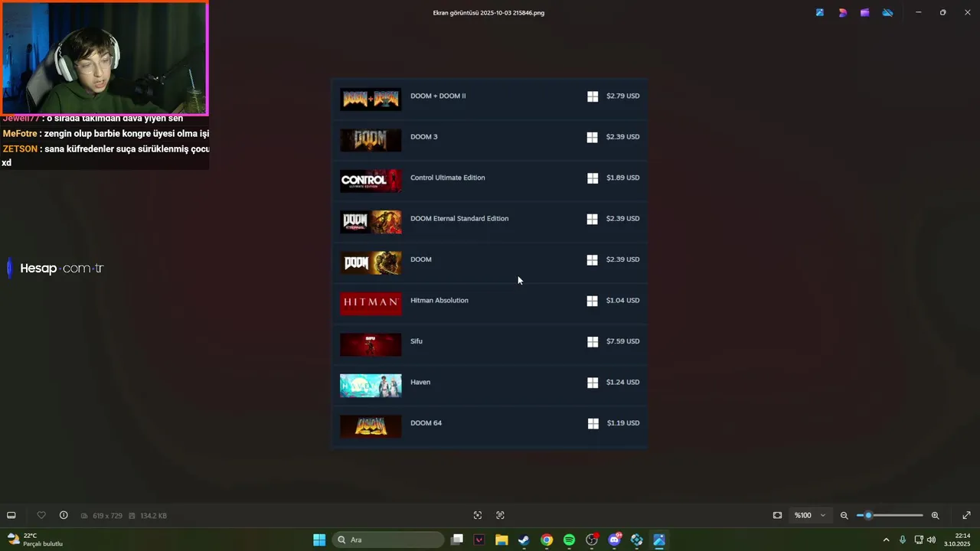The height and width of the screenshot is (551, 980).
Task: Click the DOOM 64 title text
Action: click(426, 423)
